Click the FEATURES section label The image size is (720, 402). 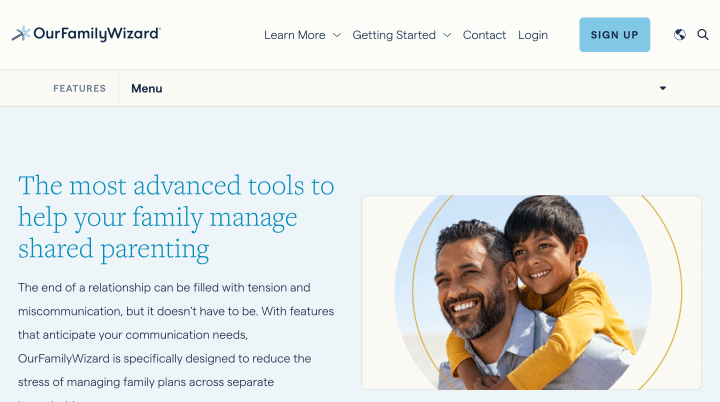point(79,88)
